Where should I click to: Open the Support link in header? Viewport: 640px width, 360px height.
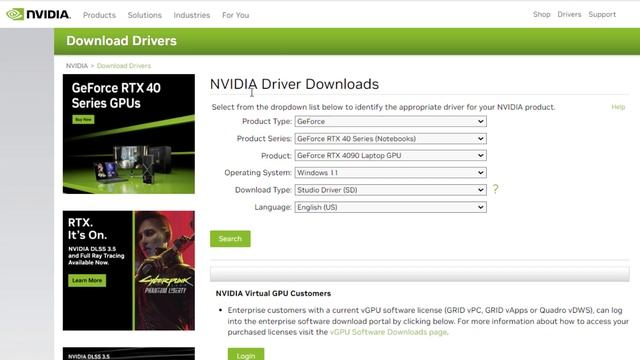(x=602, y=14)
